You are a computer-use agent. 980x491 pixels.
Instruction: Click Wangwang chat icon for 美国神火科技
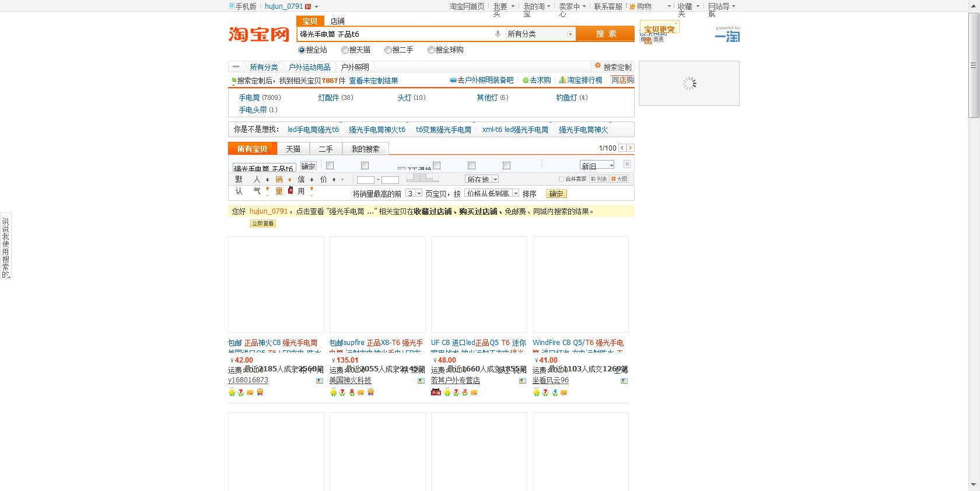[x=421, y=381]
